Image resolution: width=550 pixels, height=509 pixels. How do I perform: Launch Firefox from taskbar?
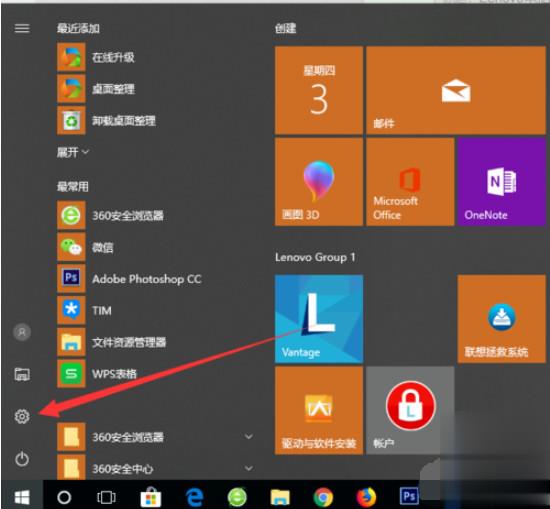tap(366, 497)
